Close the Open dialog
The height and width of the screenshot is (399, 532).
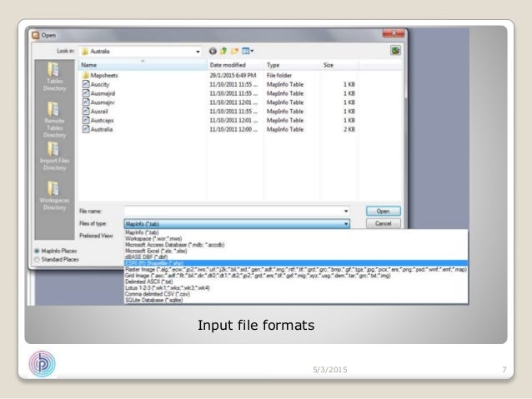[394, 33]
